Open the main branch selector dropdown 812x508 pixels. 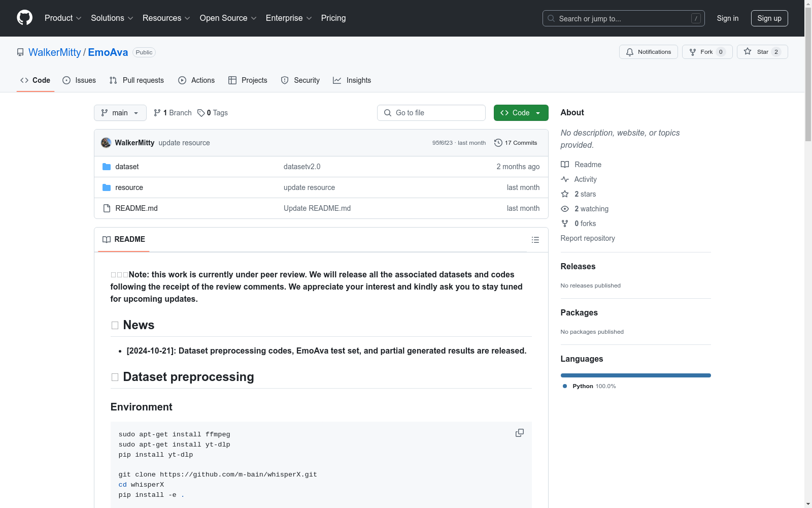[120, 113]
